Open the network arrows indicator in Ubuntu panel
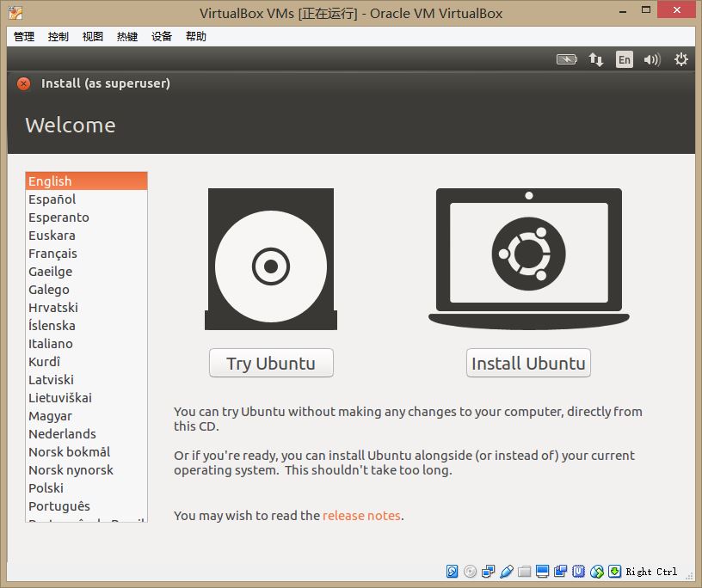This screenshot has width=702, height=588. coord(596,59)
